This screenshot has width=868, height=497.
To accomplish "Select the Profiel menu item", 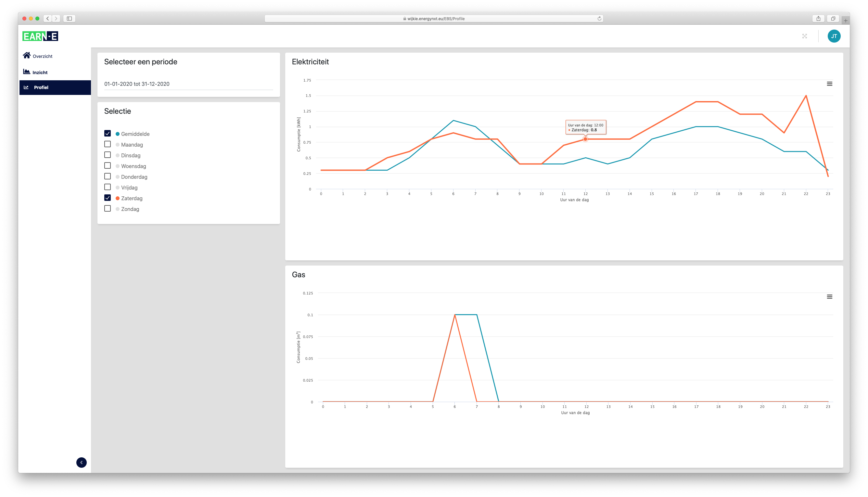I will 41,87.
